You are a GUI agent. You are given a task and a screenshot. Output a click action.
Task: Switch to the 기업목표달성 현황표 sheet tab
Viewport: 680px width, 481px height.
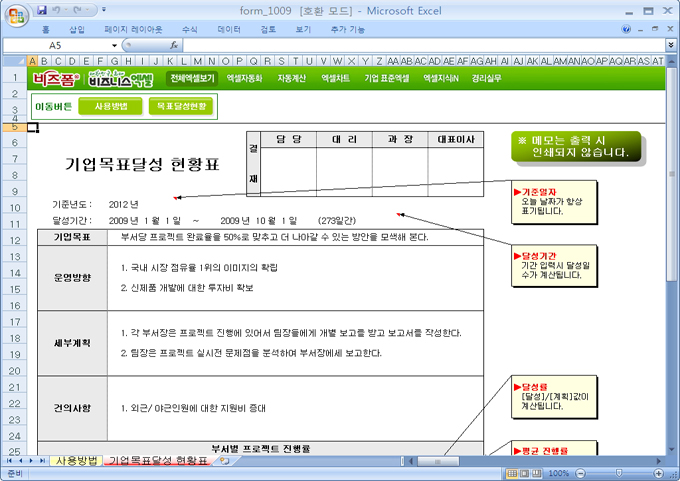pyautogui.click(x=158, y=461)
